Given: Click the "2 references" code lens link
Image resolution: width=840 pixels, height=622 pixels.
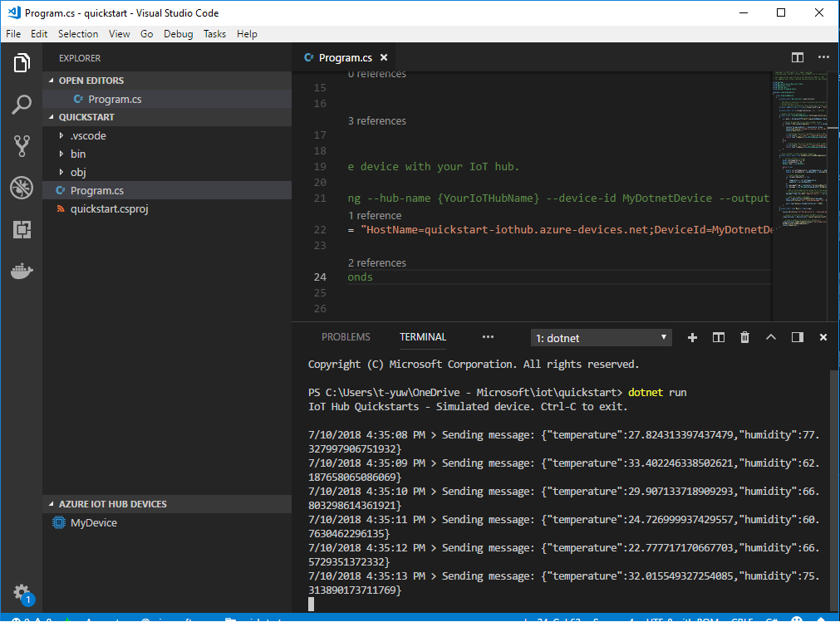Looking at the screenshot, I should (377, 262).
